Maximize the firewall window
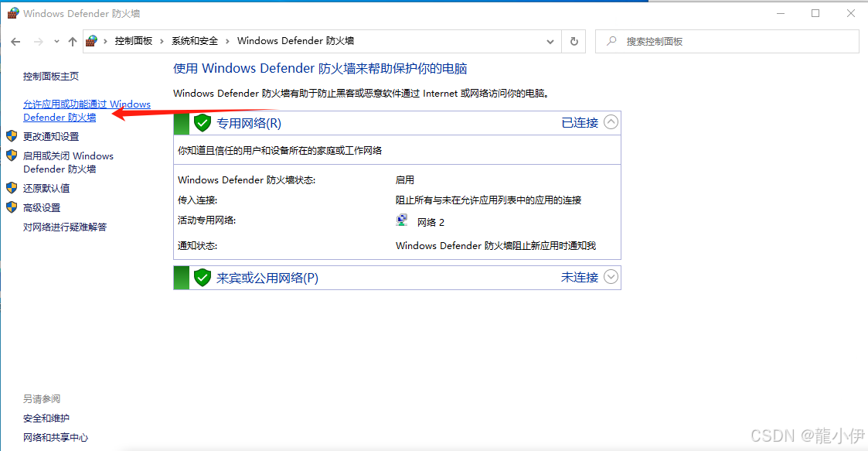The width and height of the screenshot is (868, 451). tap(815, 13)
